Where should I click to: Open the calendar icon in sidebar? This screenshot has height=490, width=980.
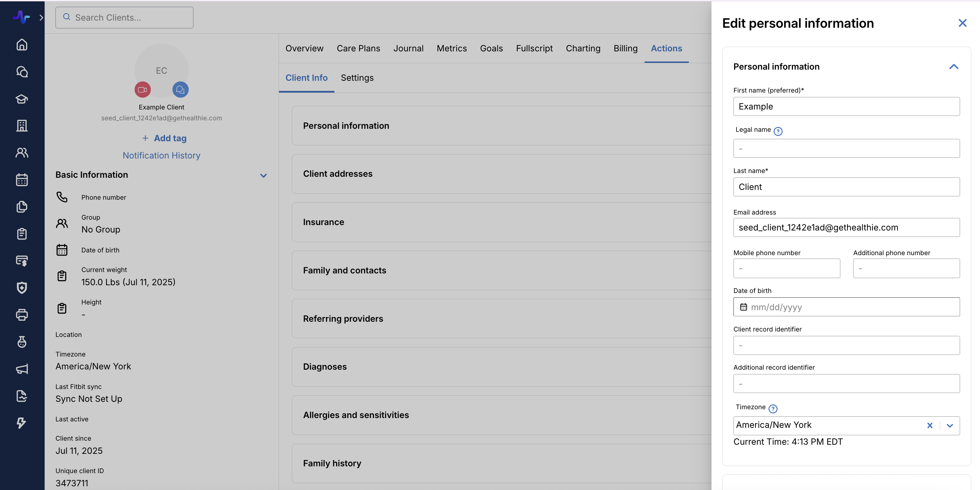click(x=22, y=179)
